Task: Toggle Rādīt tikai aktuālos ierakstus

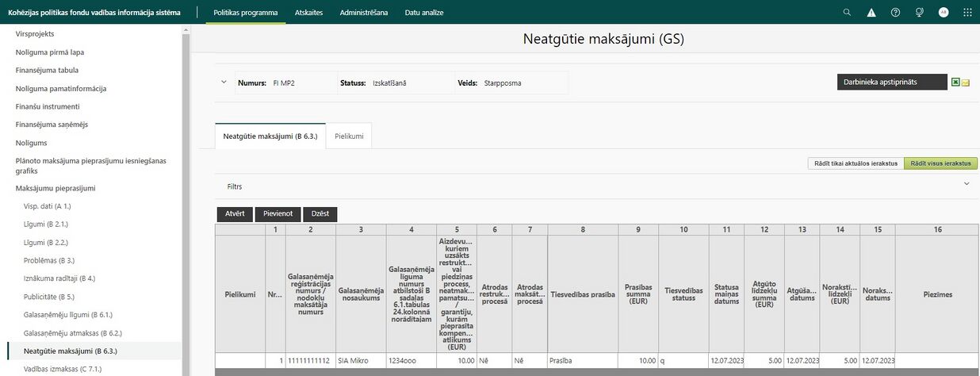Action: coord(855,163)
